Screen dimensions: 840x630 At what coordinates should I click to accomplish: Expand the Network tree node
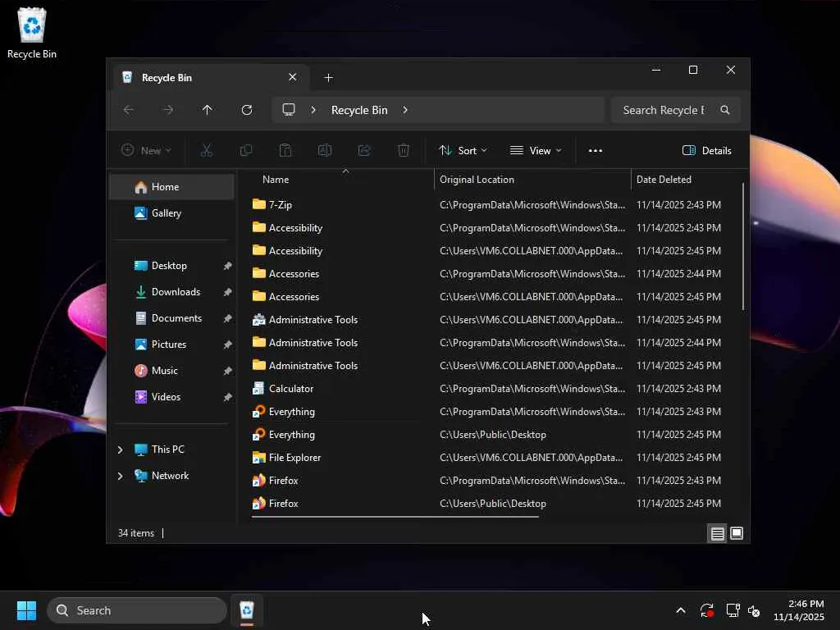coord(120,476)
